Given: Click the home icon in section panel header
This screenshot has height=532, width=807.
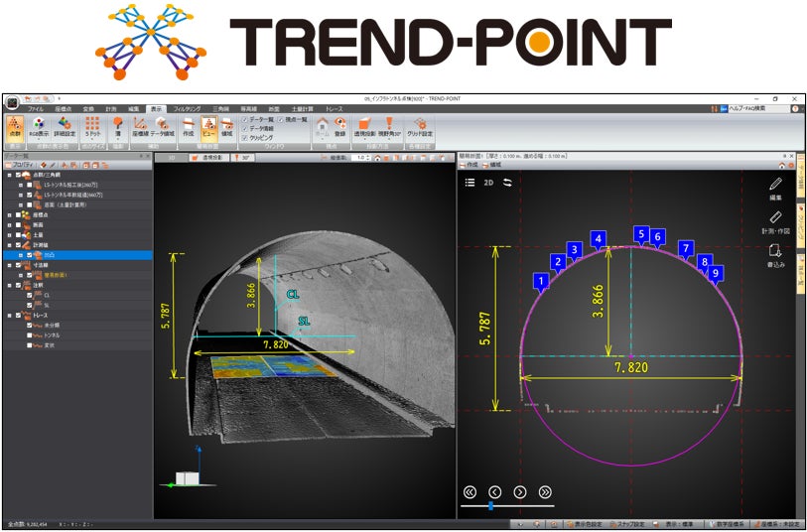Looking at the screenshot, I should coord(782,165).
